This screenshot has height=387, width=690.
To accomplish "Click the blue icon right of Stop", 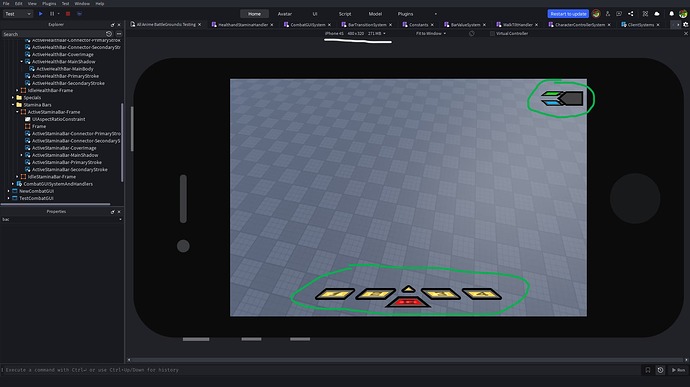I will [x=79, y=14].
